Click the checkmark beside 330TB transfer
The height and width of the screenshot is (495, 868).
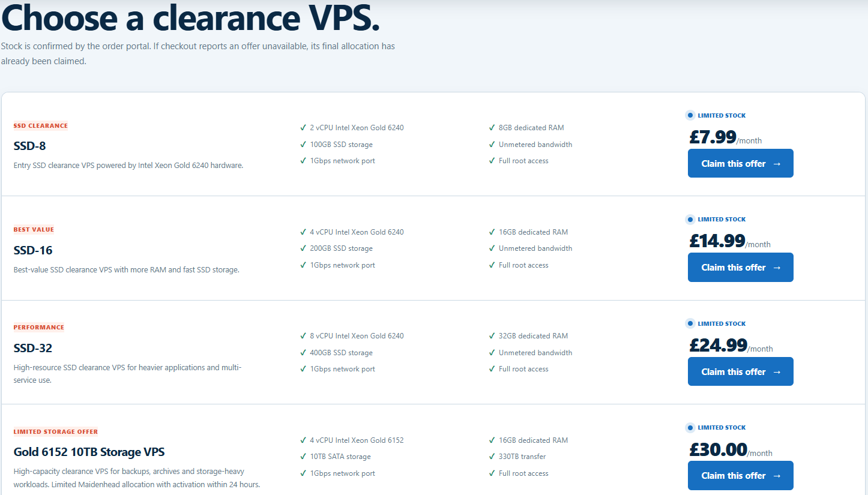click(492, 457)
